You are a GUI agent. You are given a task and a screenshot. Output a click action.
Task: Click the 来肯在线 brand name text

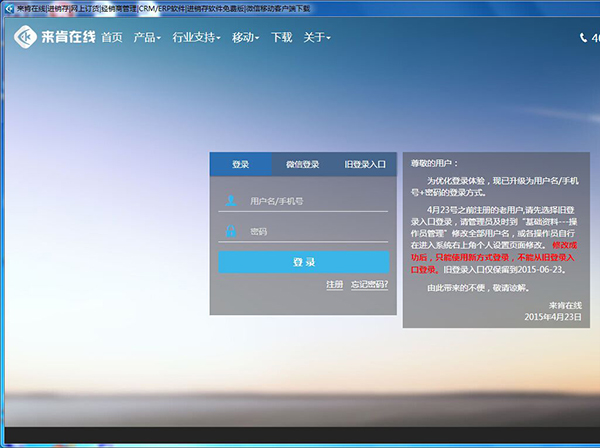(x=69, y=38)
